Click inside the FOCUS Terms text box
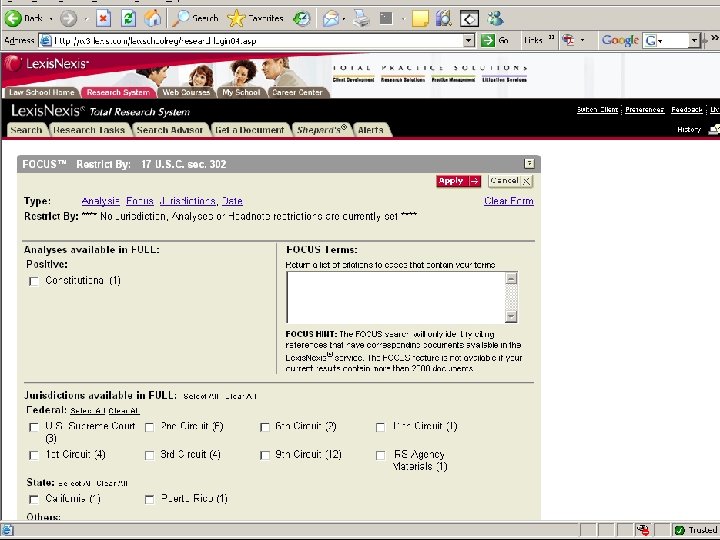The width and height of the screenshot is (720, 540). (x=396, y=297)
